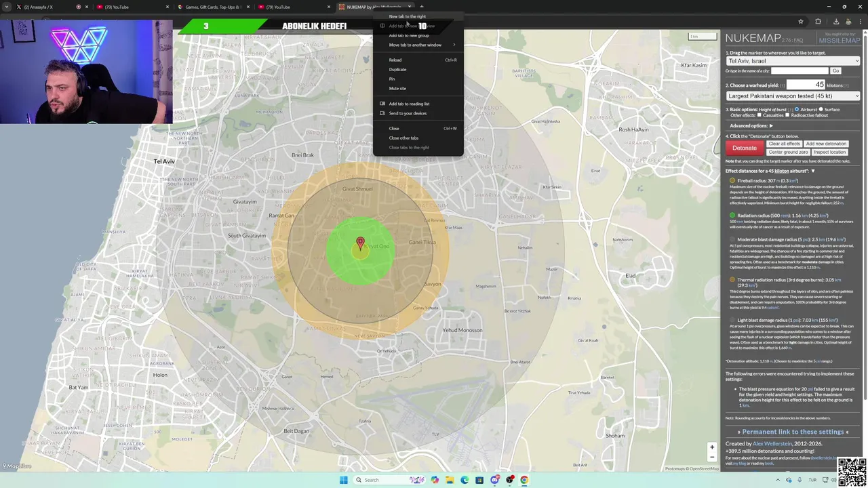Image resolution: width=868 pixels, height=488 pixels.
Task: Toggle the Thermal radiation radius effect marker
Action: pos(732,280)
